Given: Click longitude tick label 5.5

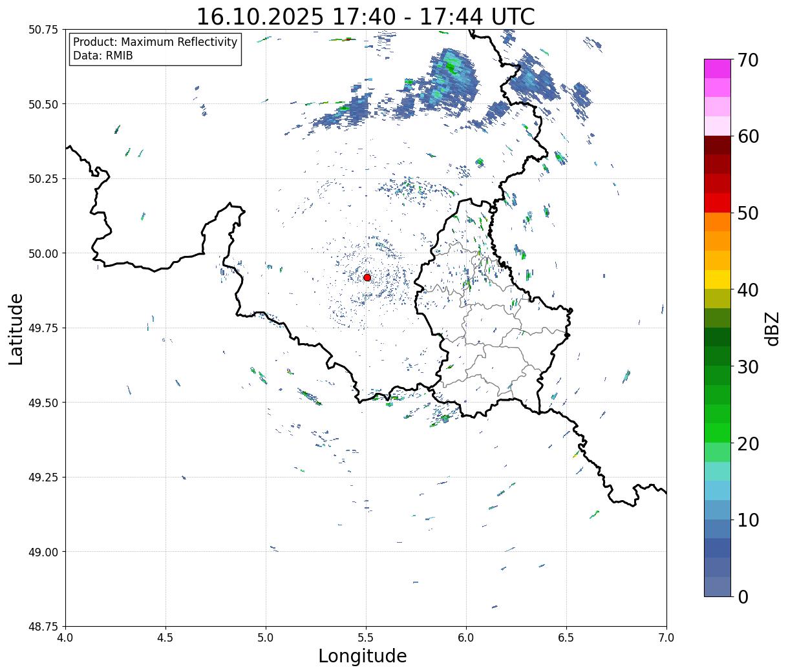Looking at the screenshot, I should (366, 638).
